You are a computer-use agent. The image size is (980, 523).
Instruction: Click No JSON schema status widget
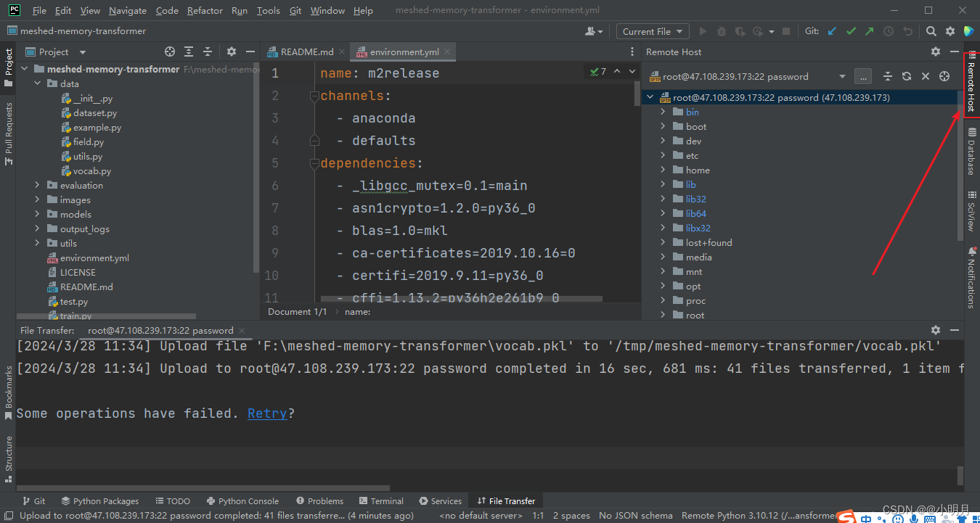pyautogui.click(x=636, y=515)
